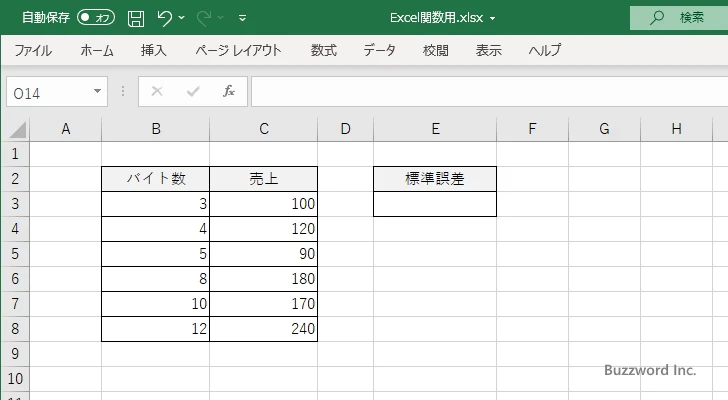728x400 pixels.
Task: Click the バイト数 header cell
Action: coord(156,179)
